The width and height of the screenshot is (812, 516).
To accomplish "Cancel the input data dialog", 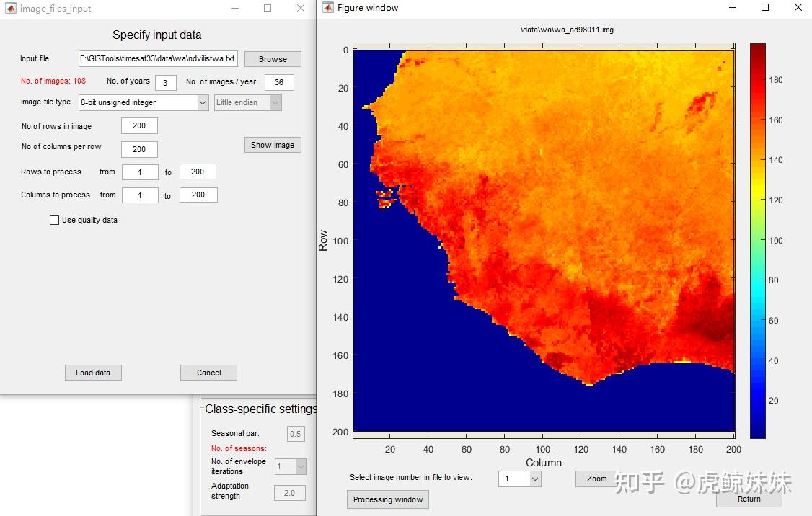I will tap(208, 373).
